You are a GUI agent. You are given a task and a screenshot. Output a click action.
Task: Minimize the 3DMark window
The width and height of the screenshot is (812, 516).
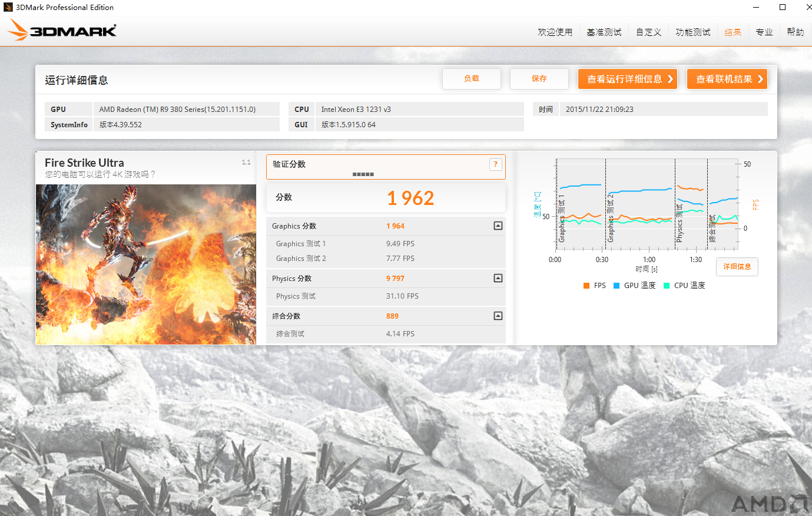[x=756, y=7]
